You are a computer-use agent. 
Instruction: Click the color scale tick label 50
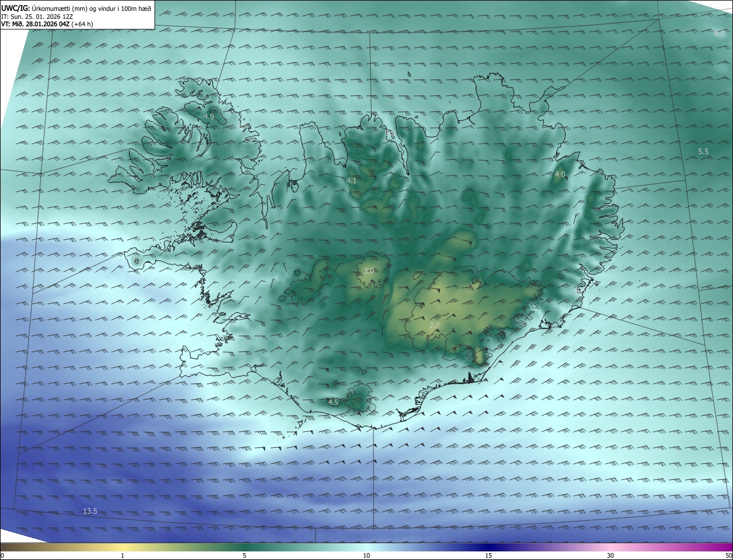coord(728,555)
